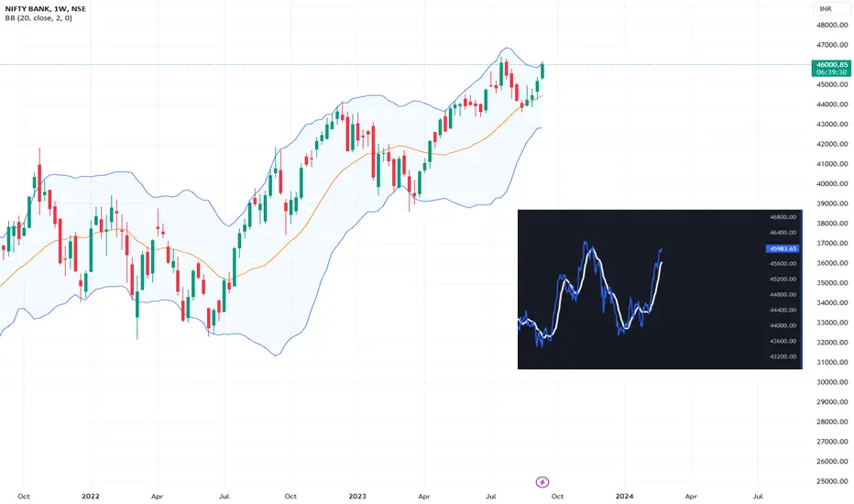Select the 48000.00 price scale label
Screen dimensions: 854x504
832,25
